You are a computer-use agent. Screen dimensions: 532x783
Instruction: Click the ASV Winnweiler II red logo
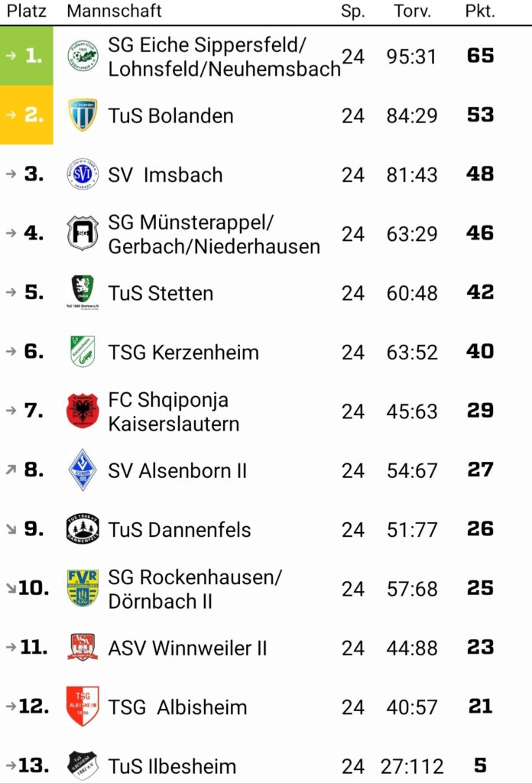pyautogui.click(x=83, y=647)
